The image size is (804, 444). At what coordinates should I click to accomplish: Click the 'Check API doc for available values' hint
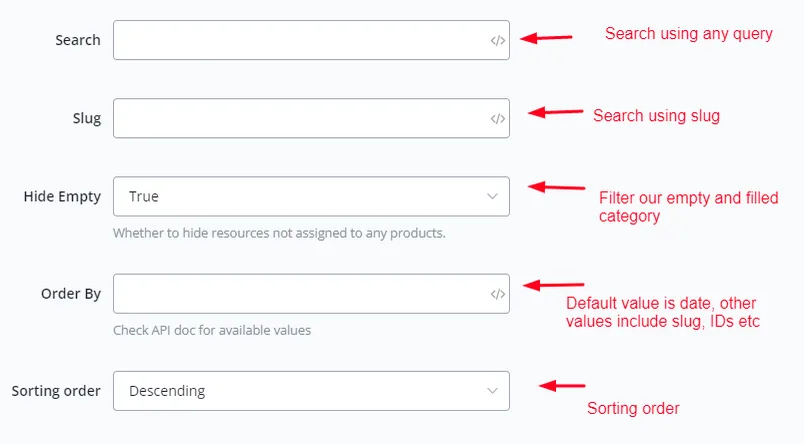(212, 330)
